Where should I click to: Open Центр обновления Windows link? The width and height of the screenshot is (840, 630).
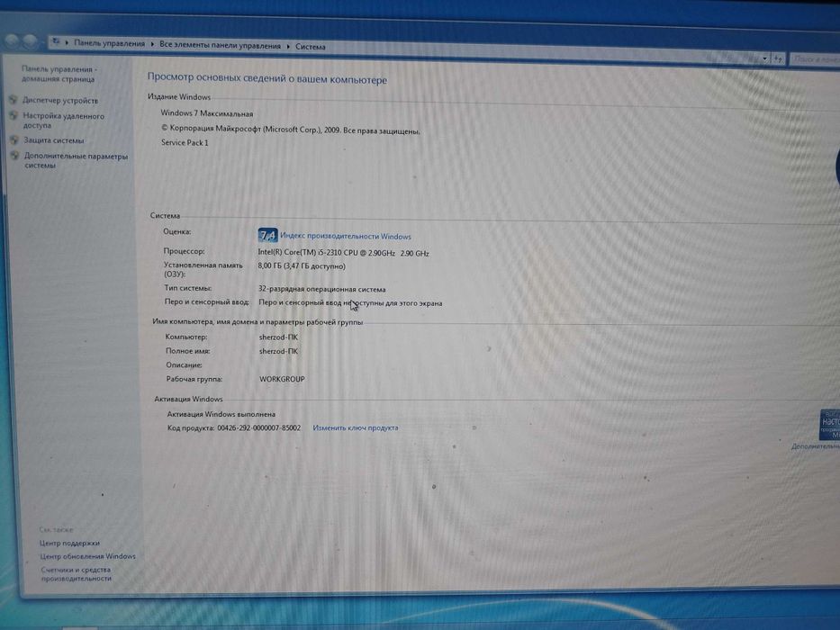coord(88,556)
